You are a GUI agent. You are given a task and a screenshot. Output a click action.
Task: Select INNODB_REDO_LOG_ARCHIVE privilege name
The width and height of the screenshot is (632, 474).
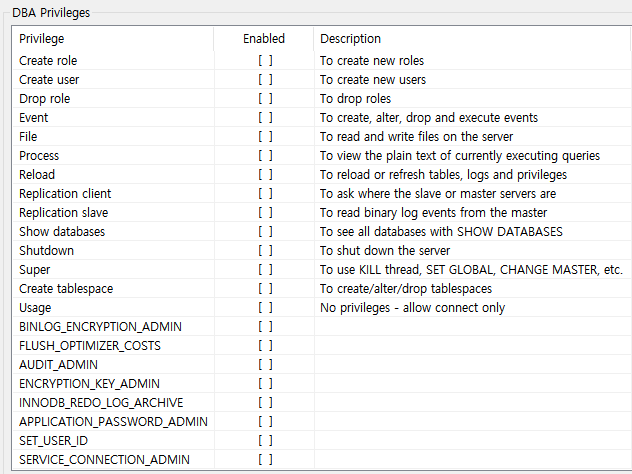tap(101, 402)
